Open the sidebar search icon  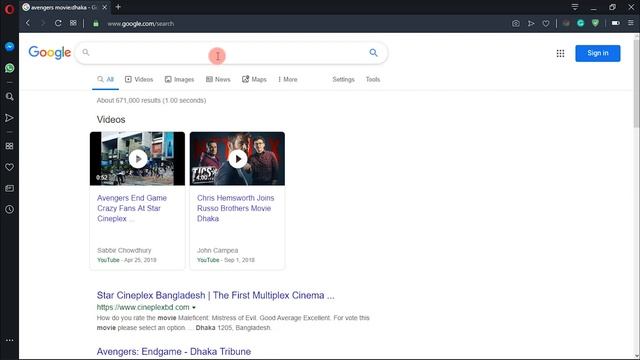click(x=9, y=97)
